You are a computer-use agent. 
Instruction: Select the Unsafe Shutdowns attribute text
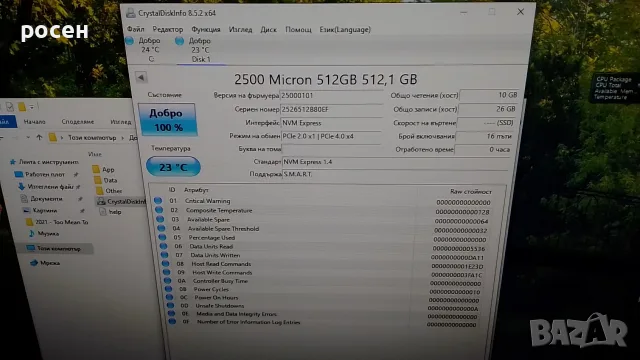(220, 306)
